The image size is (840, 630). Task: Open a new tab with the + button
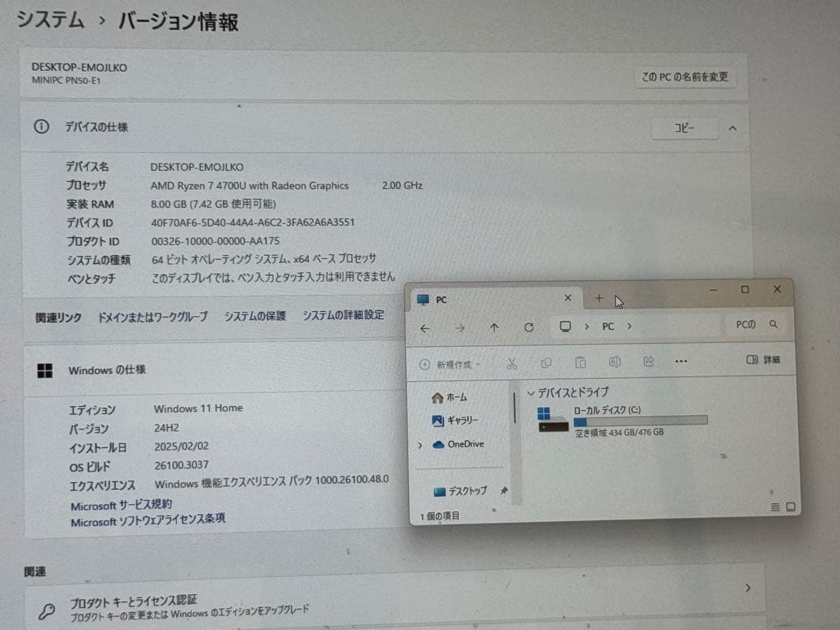pyautogui.click(x=599, y=298)
